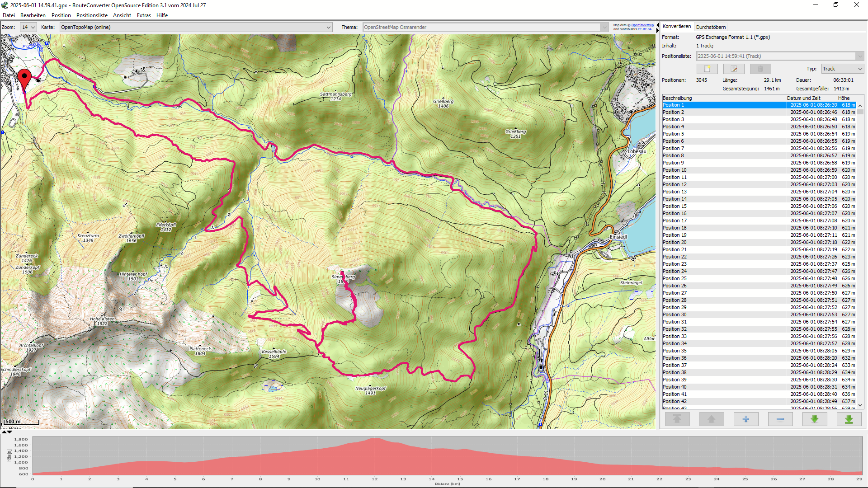Viewport: 868px width, 488px height.
Task: Select the Position 20 row
Action: [x=759, y=242]
